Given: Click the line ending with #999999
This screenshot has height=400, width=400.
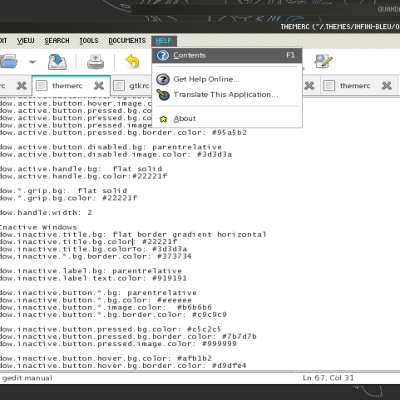Looking at the screenshot, I should (x=118, y=344).
